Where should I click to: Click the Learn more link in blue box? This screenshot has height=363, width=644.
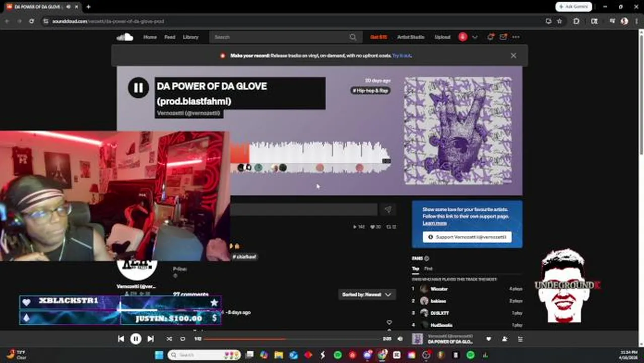(434, 223)
